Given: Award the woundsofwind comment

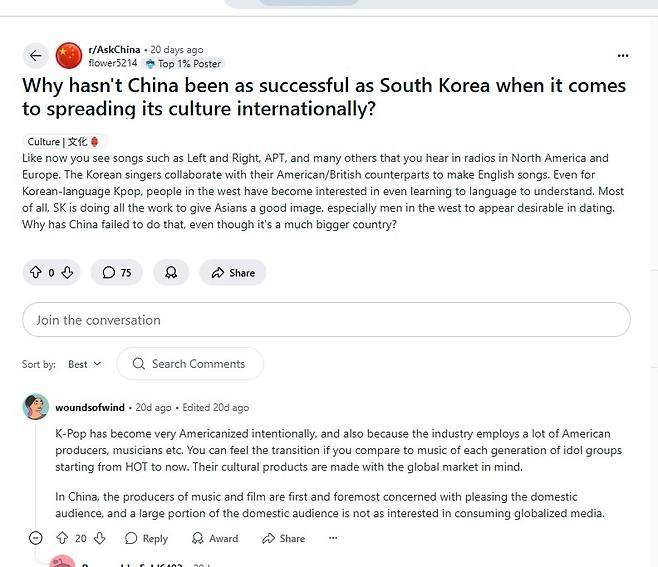Looking at the screenshot, I should click(215, 538).
